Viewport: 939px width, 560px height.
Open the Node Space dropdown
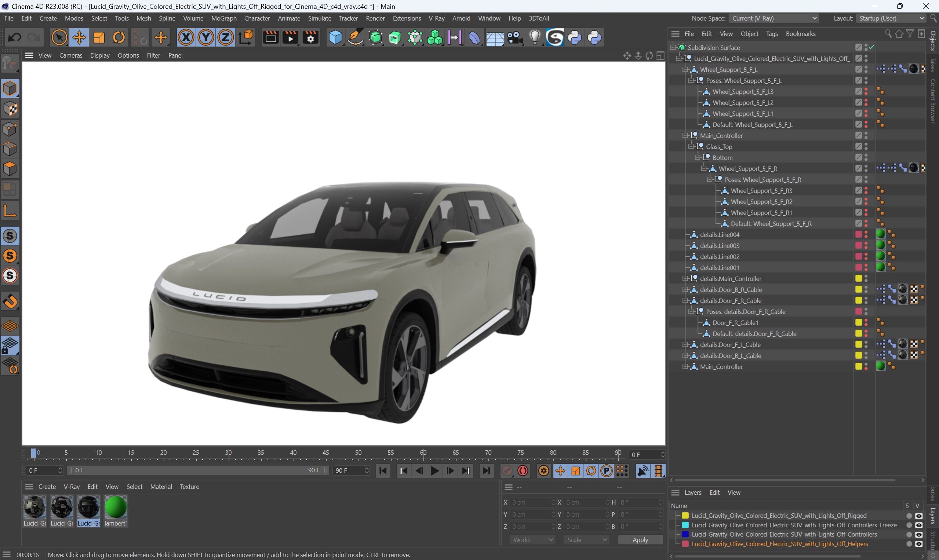(774, 18)
